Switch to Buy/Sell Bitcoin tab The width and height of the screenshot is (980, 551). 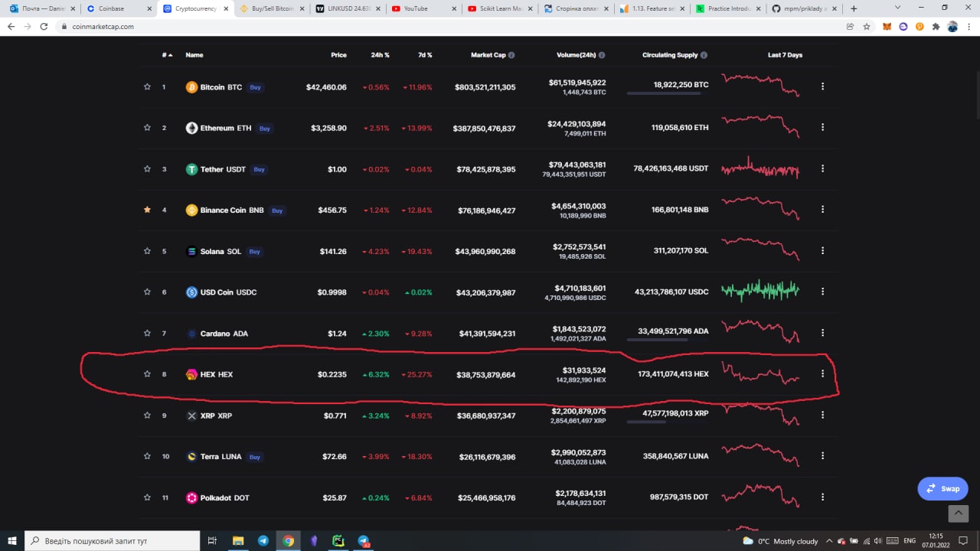[270, 8]
